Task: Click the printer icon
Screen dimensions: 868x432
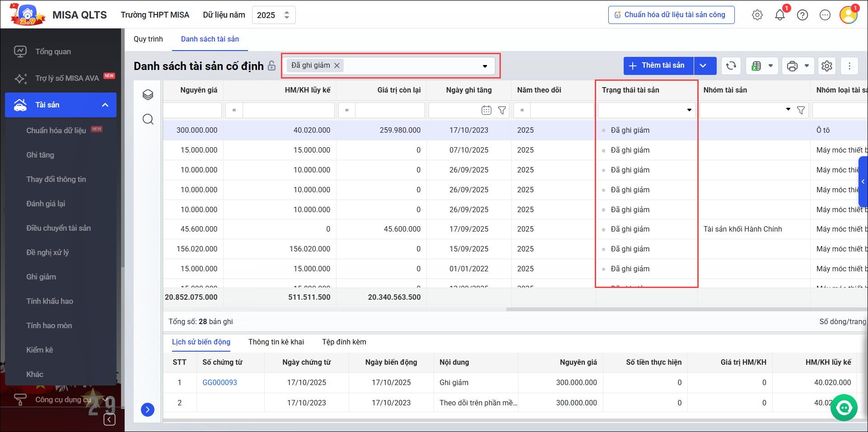Action: [x=792, y=66]
